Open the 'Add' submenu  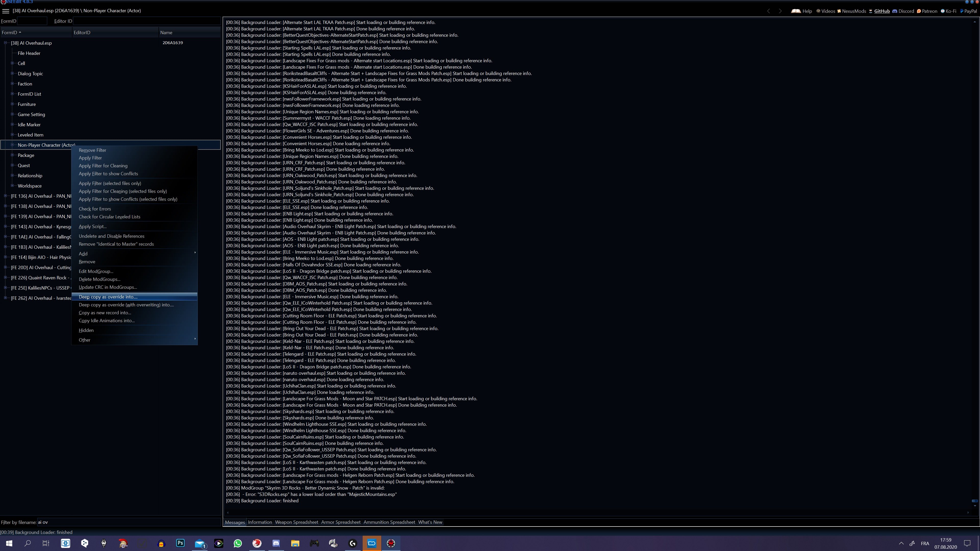(83, 254)
